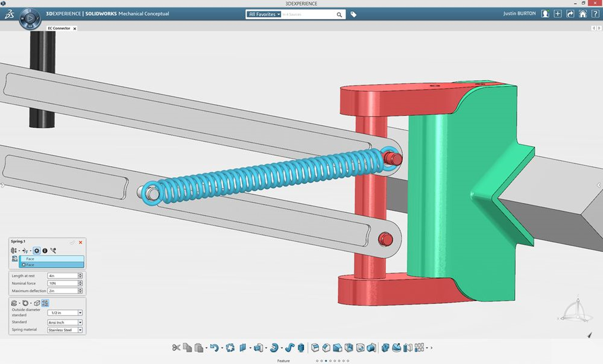Click the tag icon beside search box

pos(354,14)
